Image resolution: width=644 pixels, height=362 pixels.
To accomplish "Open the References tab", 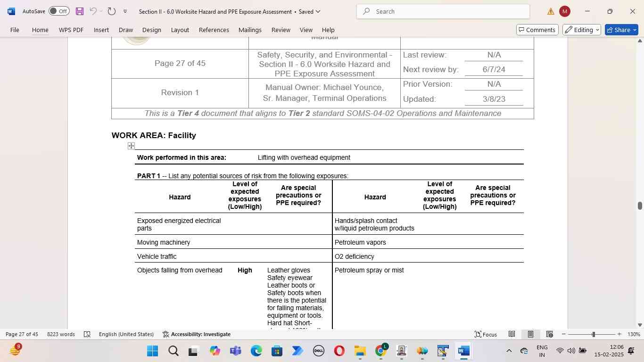I will click(214, 30).
